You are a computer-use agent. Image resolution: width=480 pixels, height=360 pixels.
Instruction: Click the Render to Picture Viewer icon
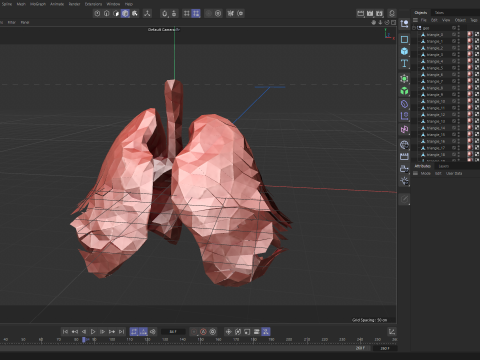[x=370, y=13]
